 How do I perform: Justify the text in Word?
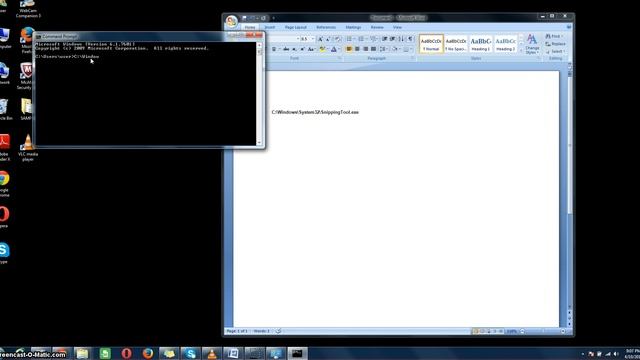pos(373,49)
